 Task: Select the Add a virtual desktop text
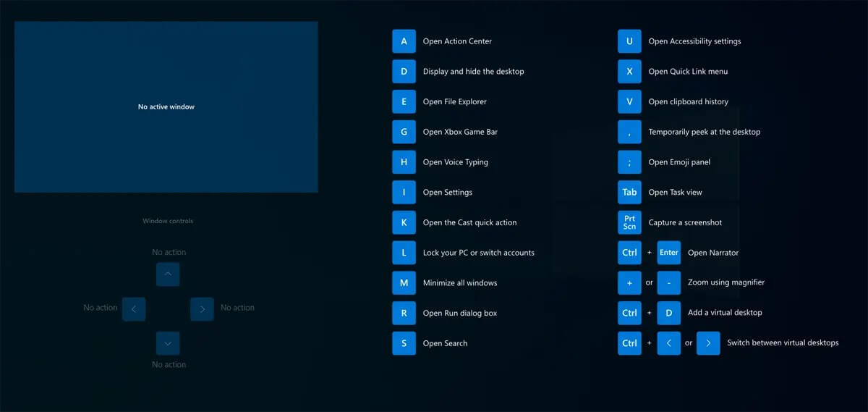[725, 312]
